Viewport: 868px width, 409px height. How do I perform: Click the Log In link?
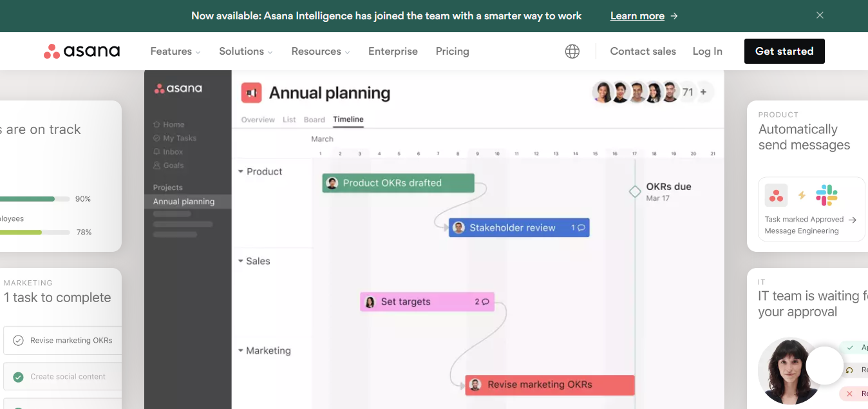point(707,52)
